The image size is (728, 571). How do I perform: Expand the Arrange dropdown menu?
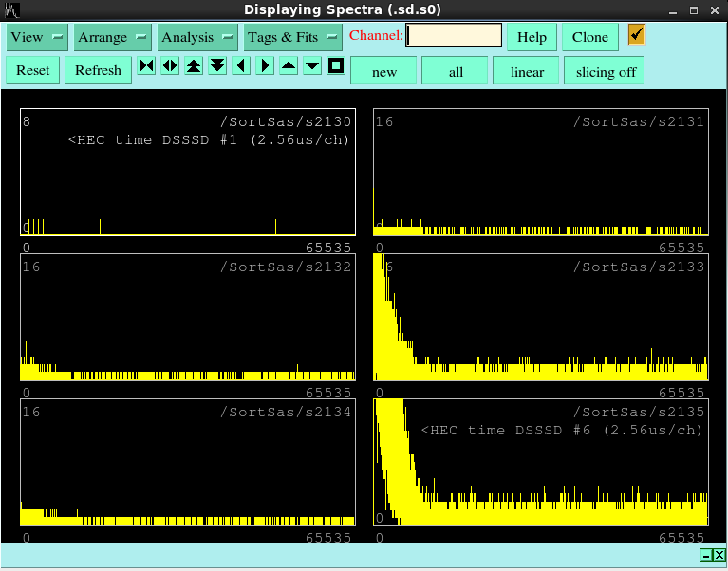tap(113, 38)
